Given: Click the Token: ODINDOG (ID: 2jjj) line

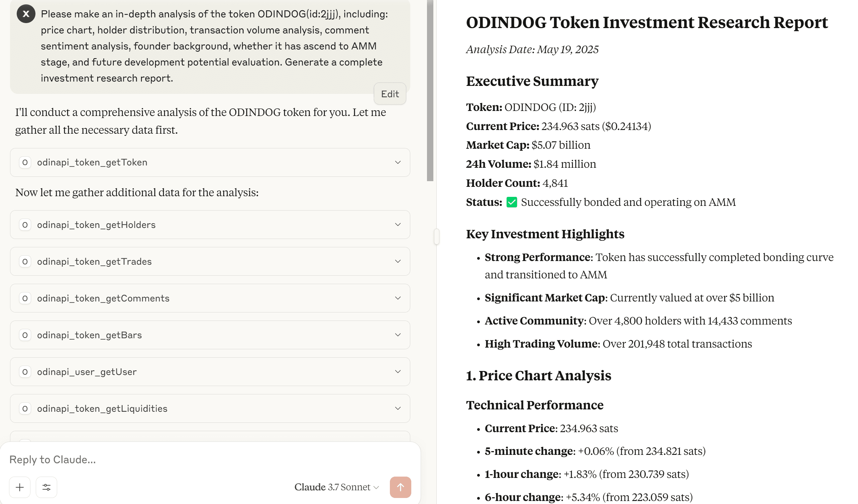Looking at the screenshot, I should (531, 107).
